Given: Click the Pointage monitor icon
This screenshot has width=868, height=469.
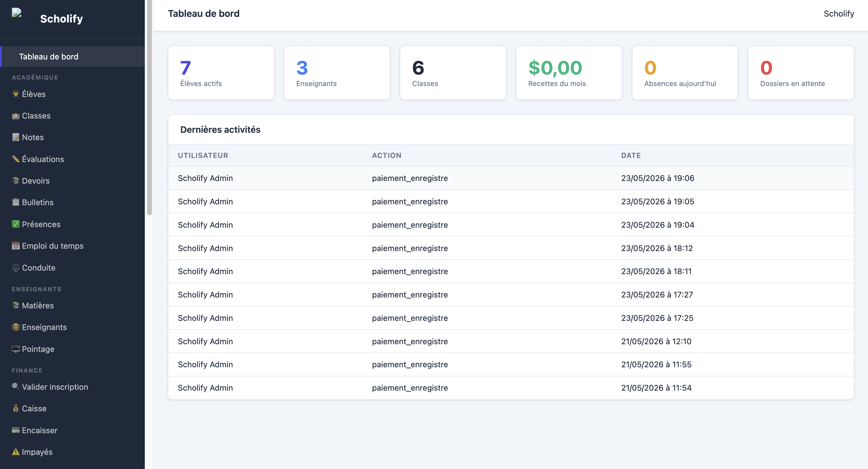Looking at the screenshot, I should click(x=15, y=349).
